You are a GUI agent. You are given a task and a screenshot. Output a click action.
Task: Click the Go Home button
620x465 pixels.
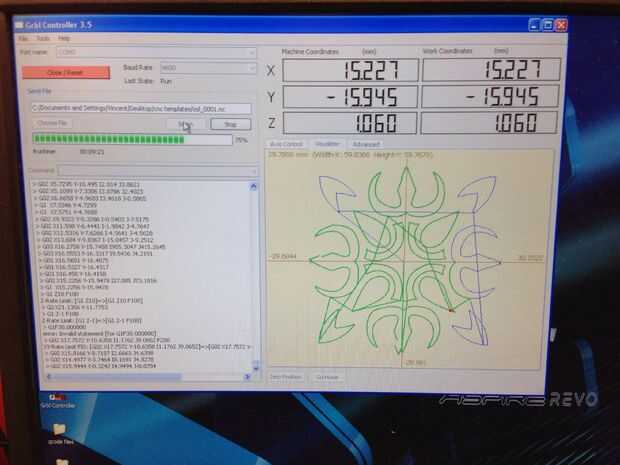(327, 377)
